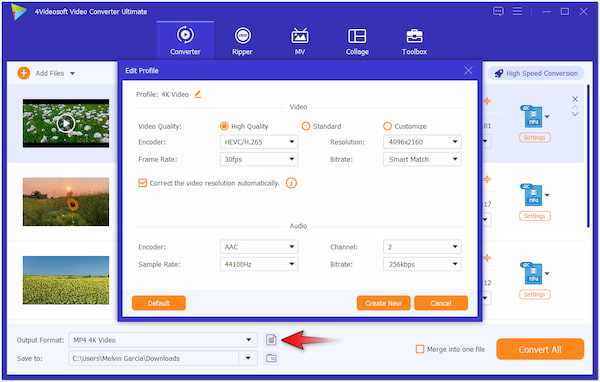Viewport: 600px width, 382px height.
Task: Expand second video's format dropdown arrow
Action: [x=547, y=195]
